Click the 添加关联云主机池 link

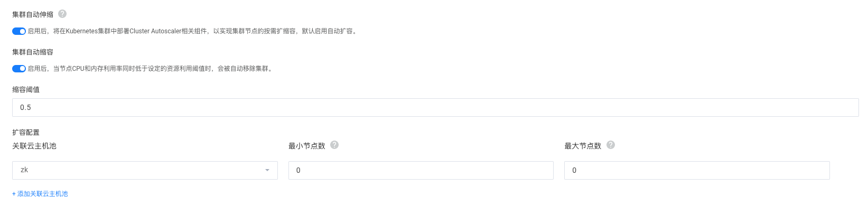click(40, 194)
